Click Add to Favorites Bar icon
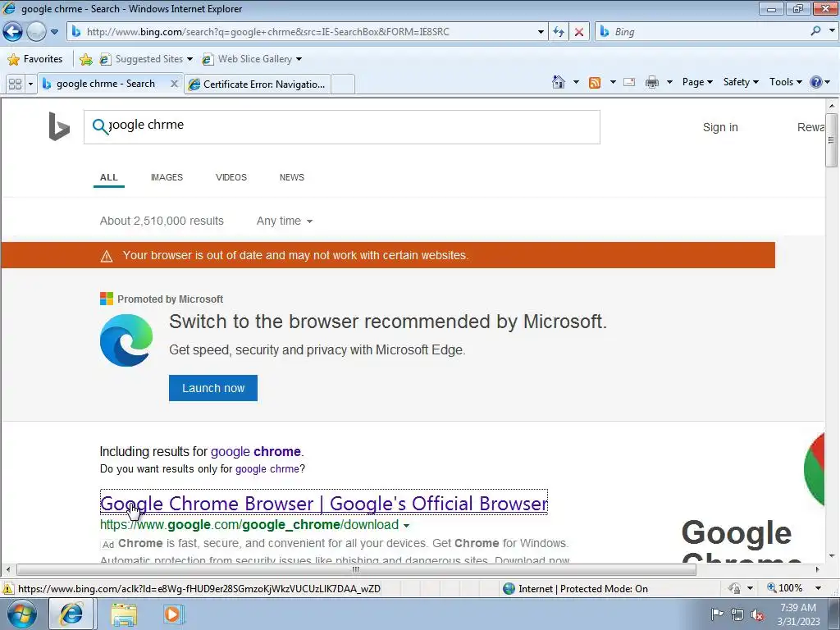This screenshot has width=840, height=630. [85, 59]
